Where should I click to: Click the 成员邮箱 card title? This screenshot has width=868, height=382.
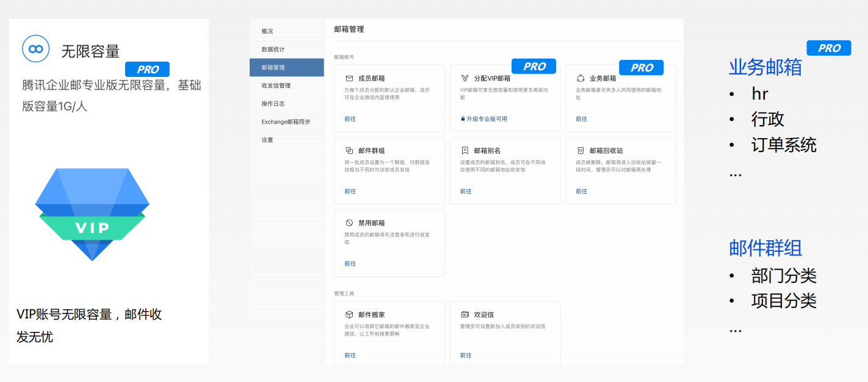[371, 78]
